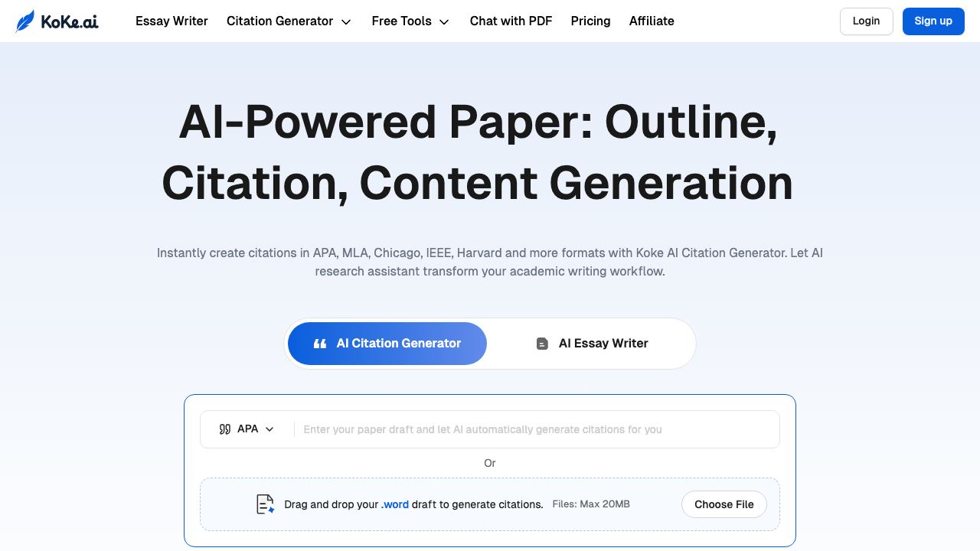
Task: Select the AI Citation Generator tab
Action: (387, 344)
